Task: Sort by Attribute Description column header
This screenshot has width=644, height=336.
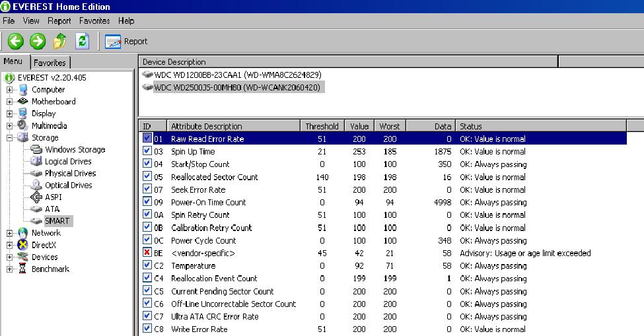Action: coord(233,126)
